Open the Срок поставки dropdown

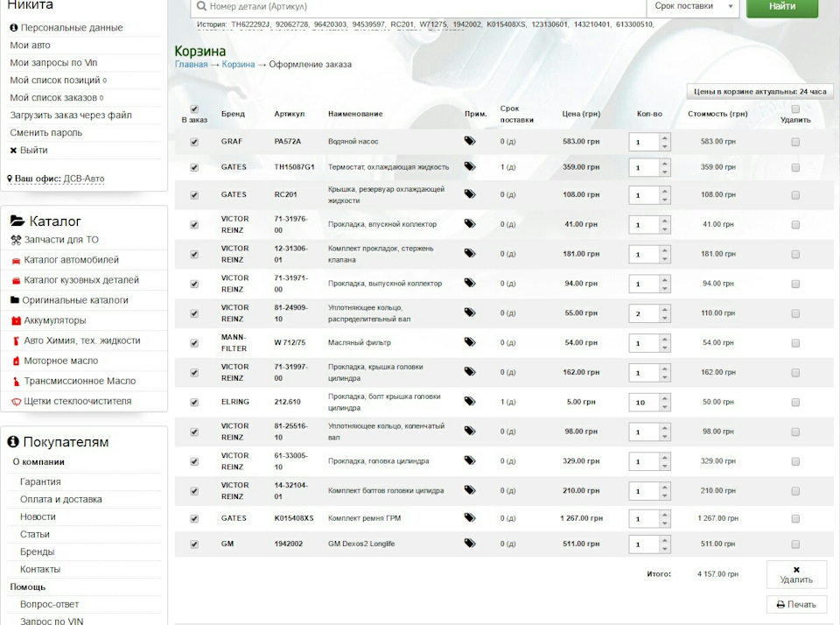point(693,6)
